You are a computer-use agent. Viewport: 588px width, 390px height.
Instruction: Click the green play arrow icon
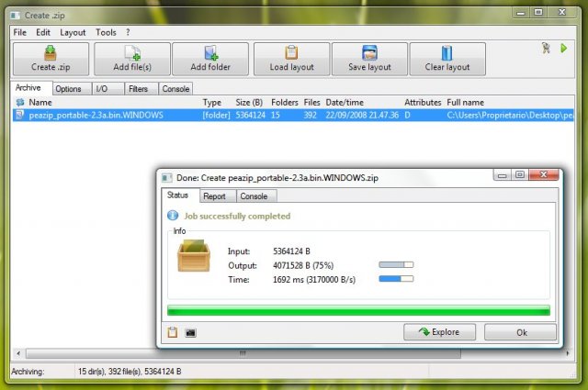563,48
